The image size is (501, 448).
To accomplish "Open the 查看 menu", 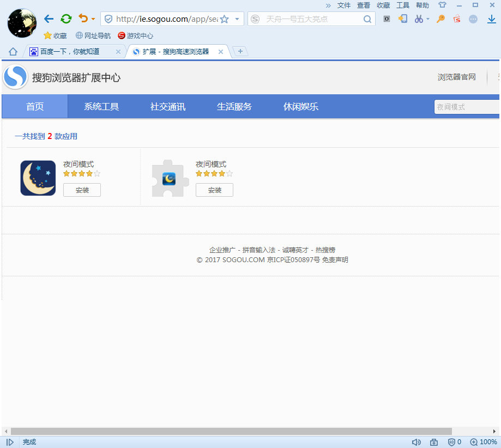I will (x=363, y=5).
